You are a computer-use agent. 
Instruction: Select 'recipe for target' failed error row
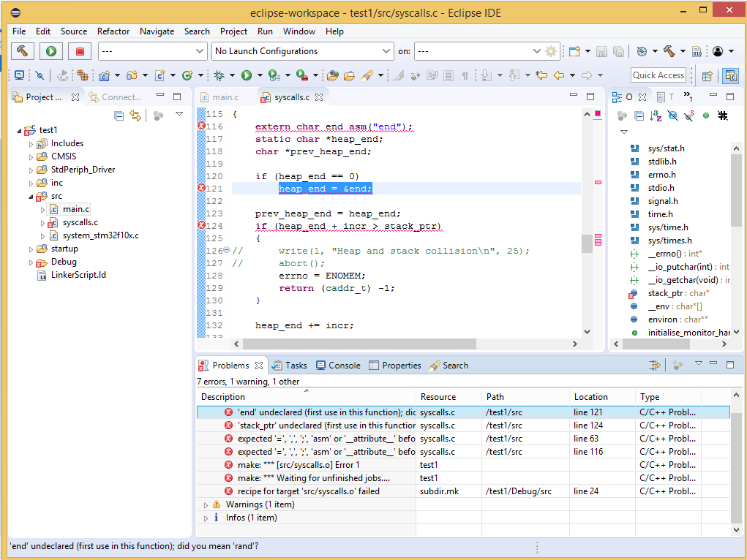463,491
